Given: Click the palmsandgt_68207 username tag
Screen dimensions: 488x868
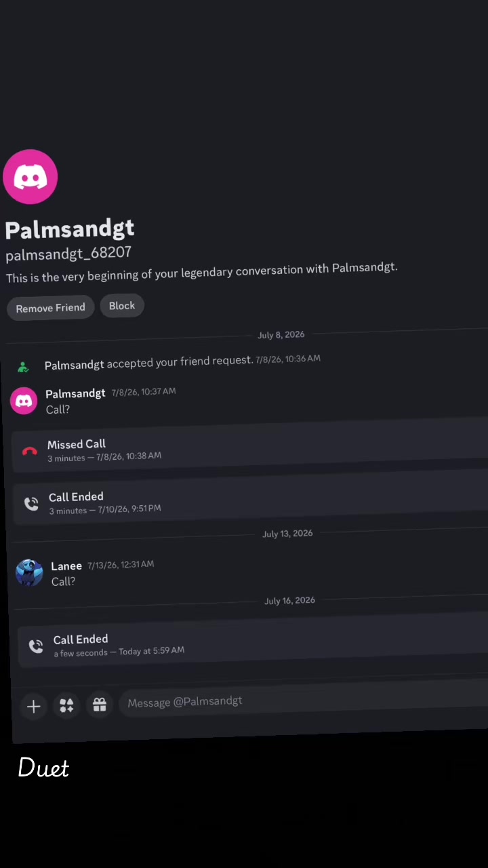Looking at the screenshot, I should point(68,254).
